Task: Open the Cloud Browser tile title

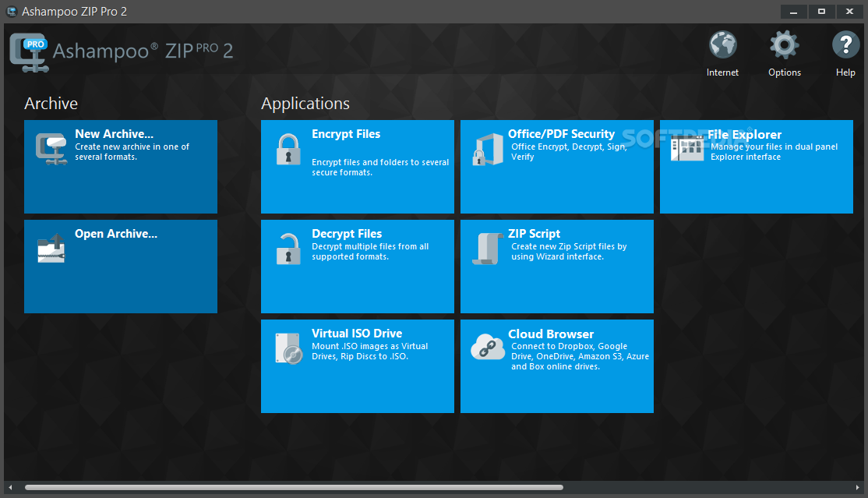Action: click(551, 334)
